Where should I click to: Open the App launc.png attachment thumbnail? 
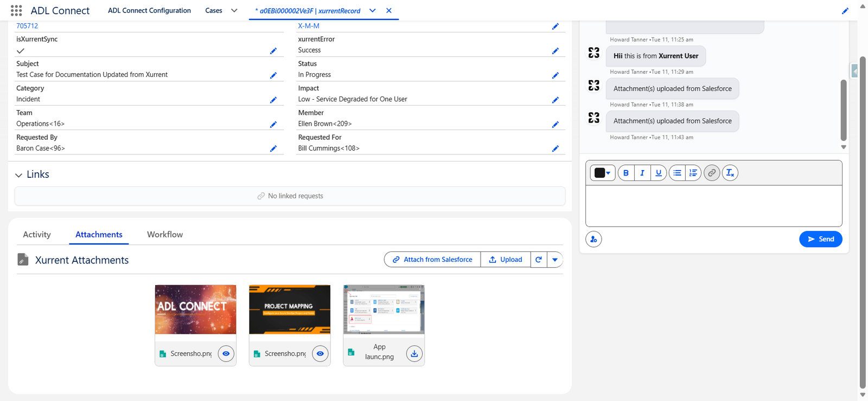click(x=384, y=309)
